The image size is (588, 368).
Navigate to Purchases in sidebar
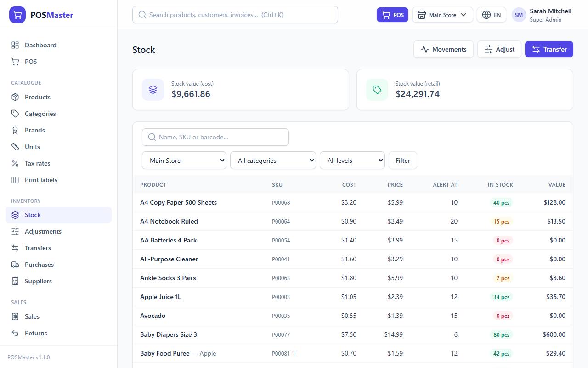click(58, 264)
